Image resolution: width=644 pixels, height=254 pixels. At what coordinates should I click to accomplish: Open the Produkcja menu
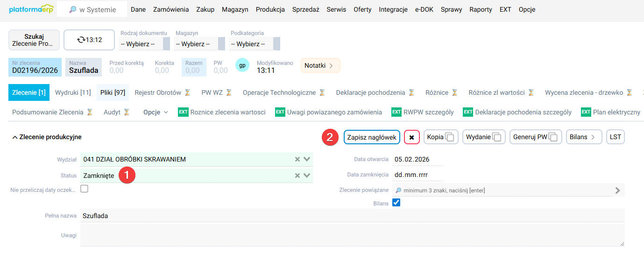click(x=270, y=9)
